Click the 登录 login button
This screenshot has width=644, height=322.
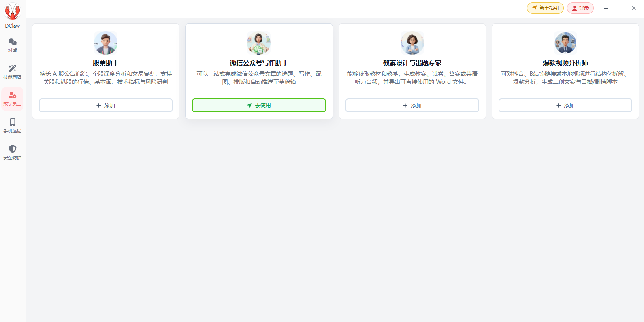(x=580, y=8)
